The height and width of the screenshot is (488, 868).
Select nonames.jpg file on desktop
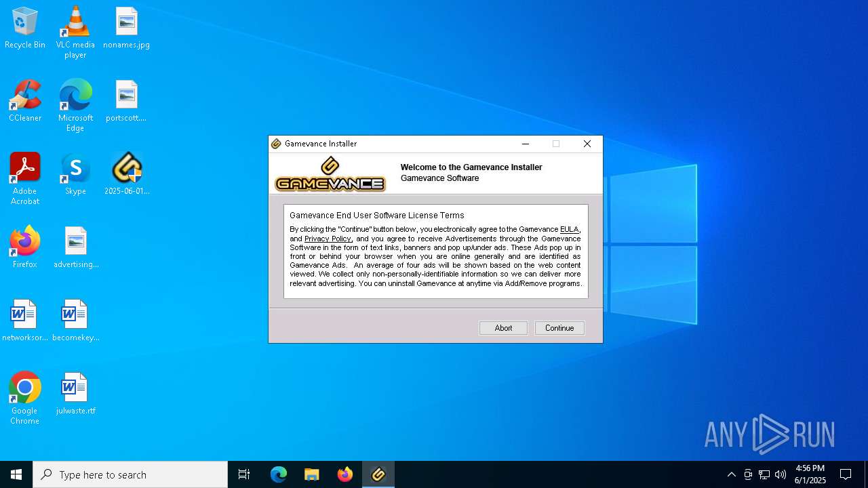point(127,28)
